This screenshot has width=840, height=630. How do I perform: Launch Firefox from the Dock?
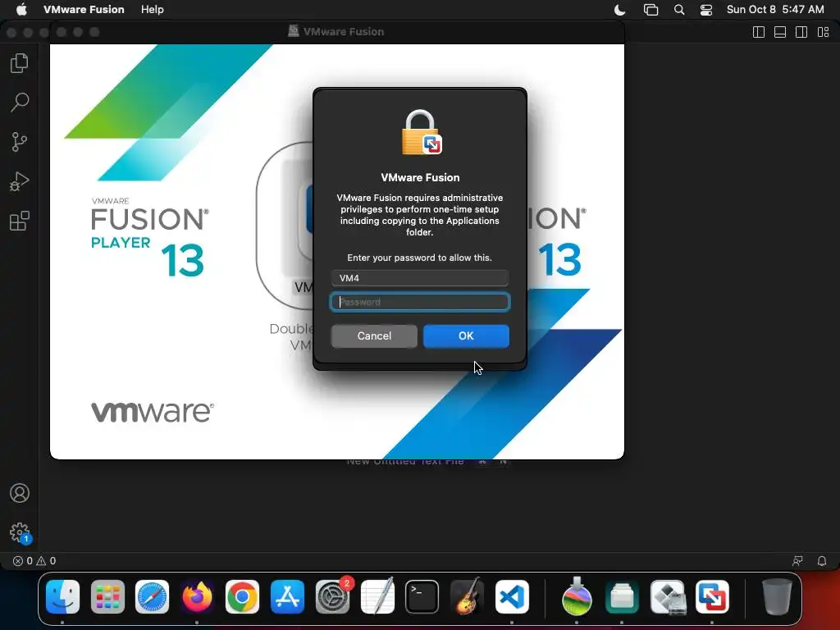tap(197, 596)
